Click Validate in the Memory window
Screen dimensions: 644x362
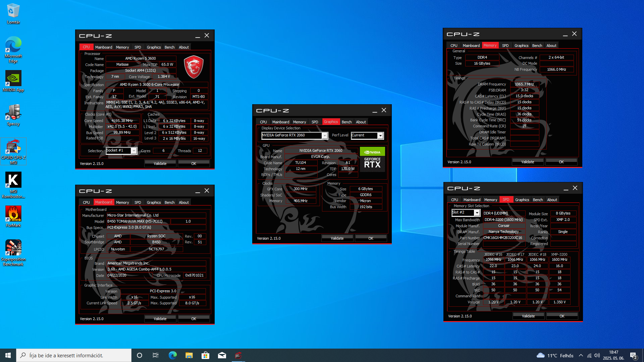(x=528, y=162)
